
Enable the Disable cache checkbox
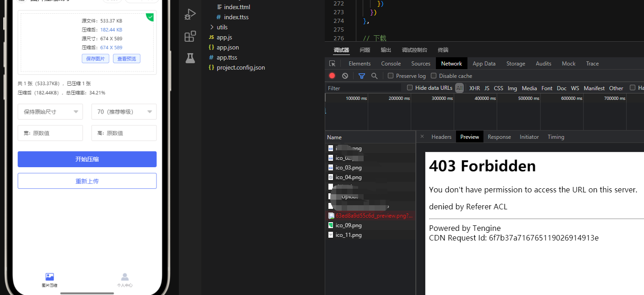pos(434,76)
